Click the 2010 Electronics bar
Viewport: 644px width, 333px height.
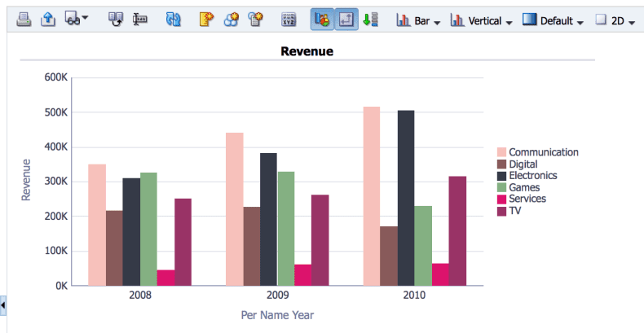click(x=406, y=198)
